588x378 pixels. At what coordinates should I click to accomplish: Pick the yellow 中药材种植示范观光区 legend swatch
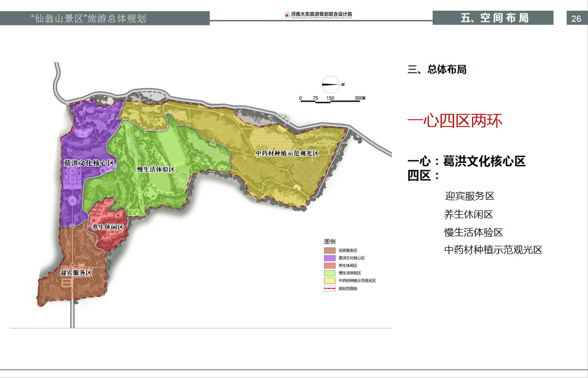330,281
